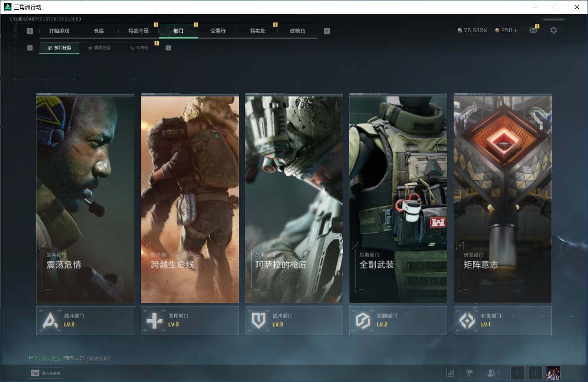Open the mail inbox envelope icon
The image size is (588, 382).
533,30
